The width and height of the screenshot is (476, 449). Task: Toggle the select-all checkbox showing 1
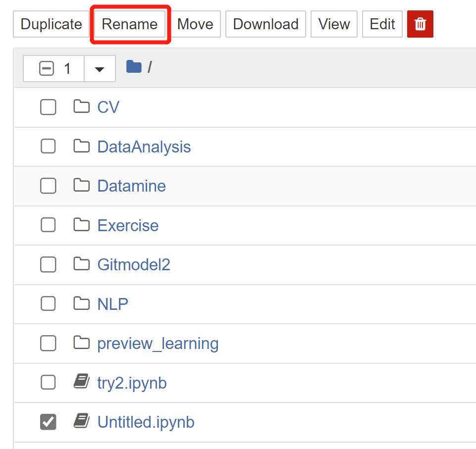pyautogui.click(x=47, y=68)
